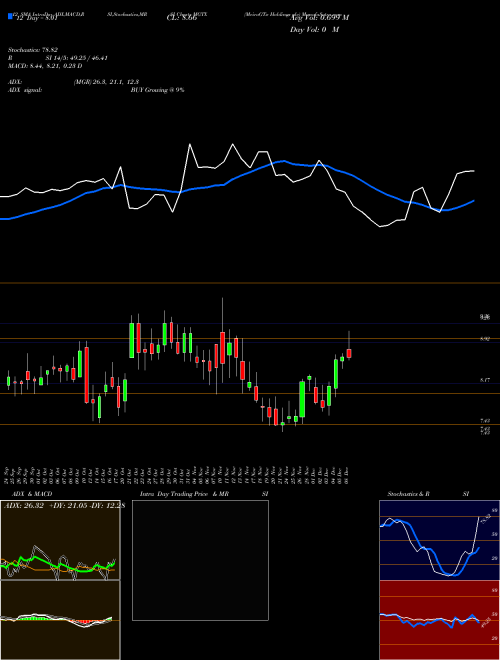Click the 'Stochastics: 78.82' reading
Viewport: 500px width, 660px height.
[x=33, y=50]
